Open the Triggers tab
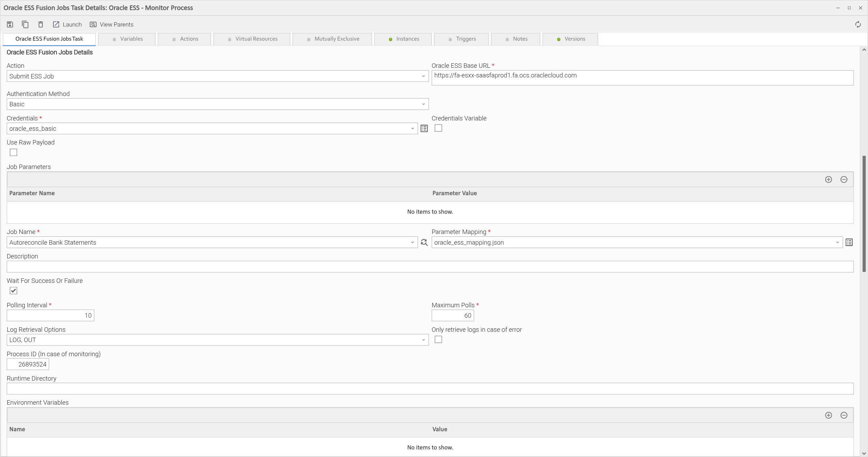The width and height of the screenshot is (868, 457). click(x=462, y=39)
